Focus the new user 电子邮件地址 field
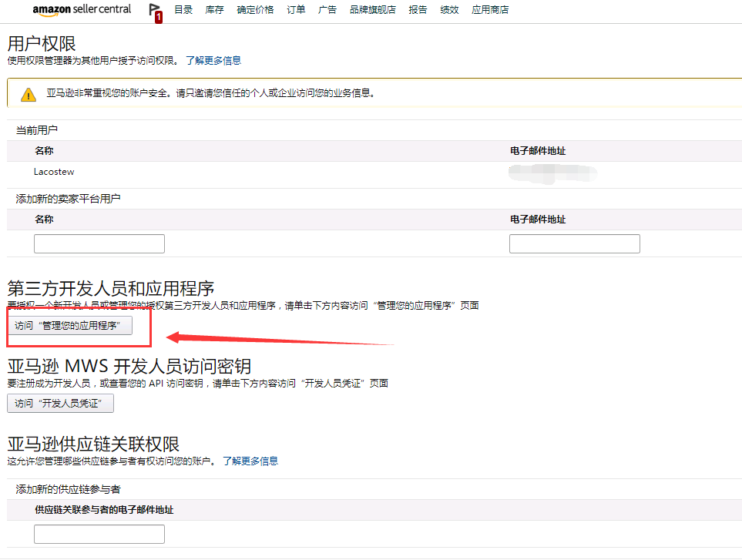Screen dimensions: 742x560 coord(575,243)
